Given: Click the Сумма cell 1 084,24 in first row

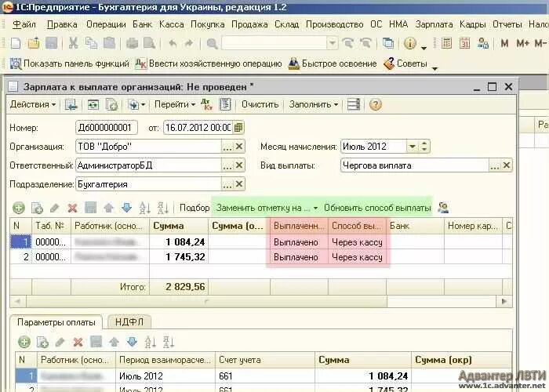Looking at the screenshot, I should [179, 242].
